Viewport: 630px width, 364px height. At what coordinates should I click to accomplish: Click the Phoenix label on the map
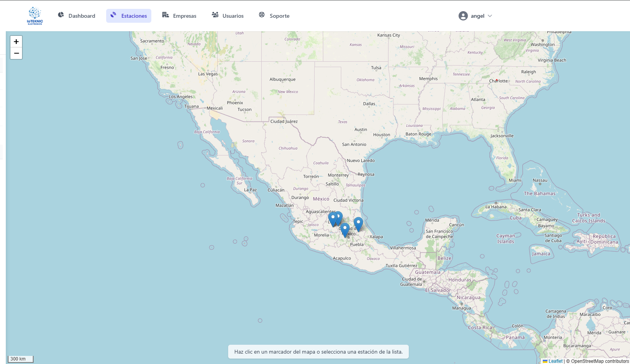(235, 103)
